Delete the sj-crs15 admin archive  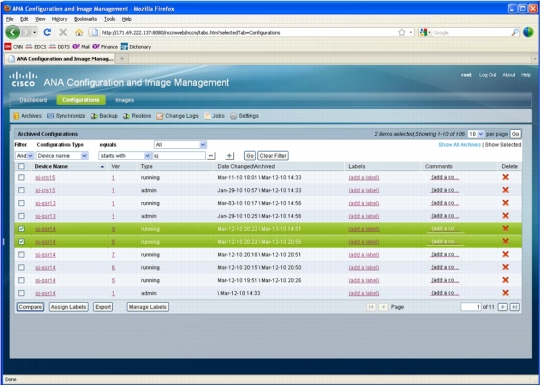pyautogui.click(x=505, y=190)
